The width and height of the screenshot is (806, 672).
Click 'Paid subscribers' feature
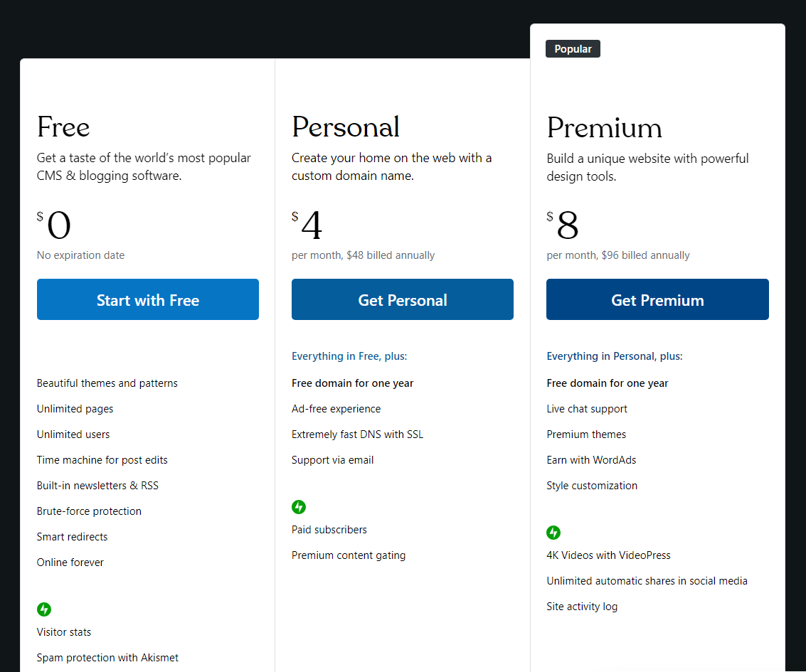click(329, 530)
